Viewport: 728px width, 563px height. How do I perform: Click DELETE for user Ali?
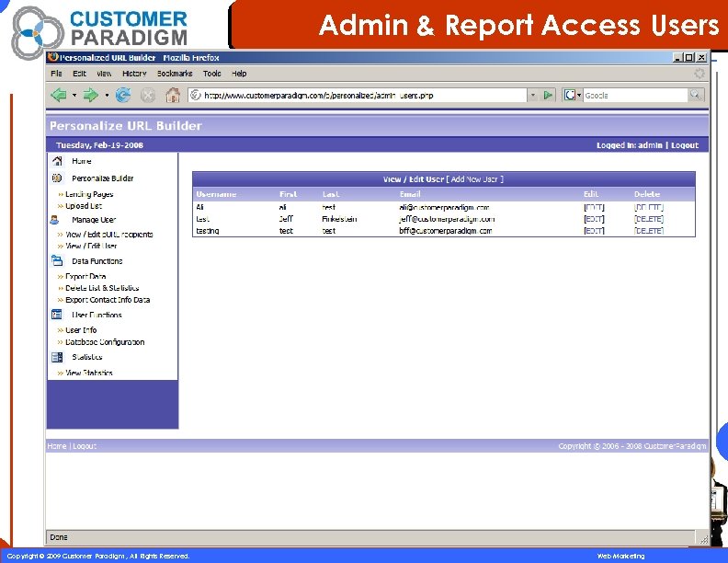pos(649,207)
